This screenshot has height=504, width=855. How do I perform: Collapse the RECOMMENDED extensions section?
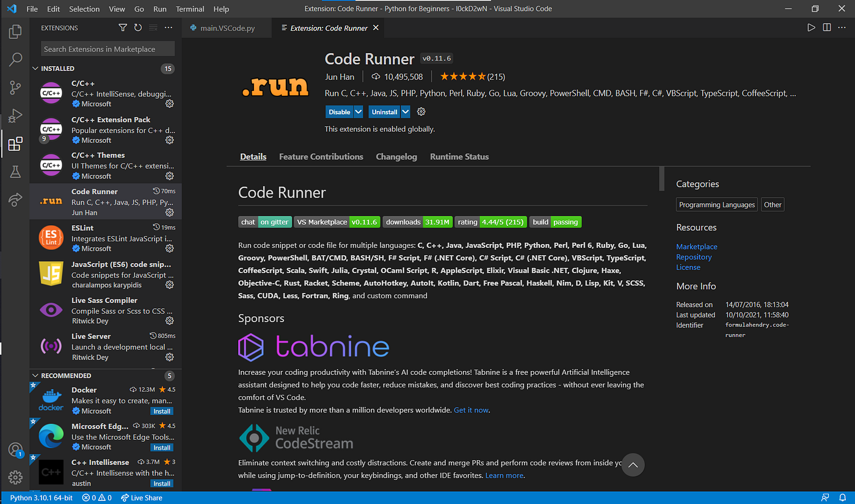(67, 375)
